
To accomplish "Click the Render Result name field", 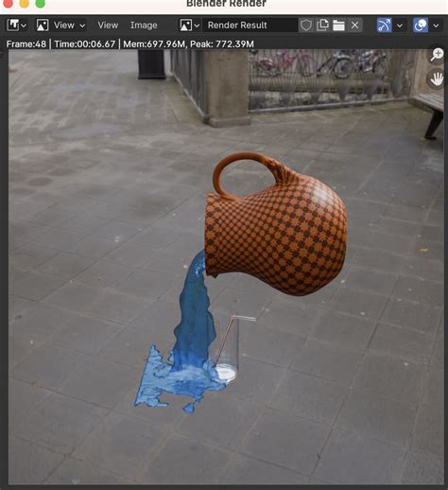I will tap(250, 25).
